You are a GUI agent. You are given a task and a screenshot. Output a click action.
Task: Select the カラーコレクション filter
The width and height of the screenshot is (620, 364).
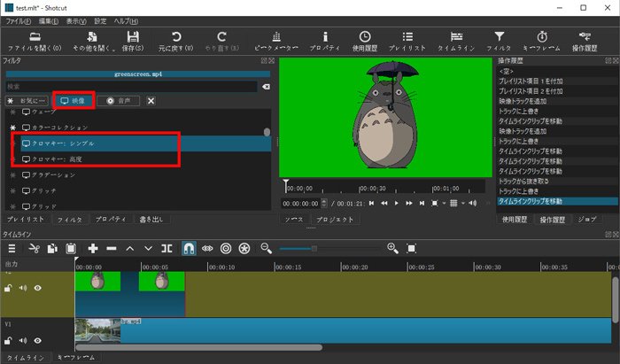point(146,128)
